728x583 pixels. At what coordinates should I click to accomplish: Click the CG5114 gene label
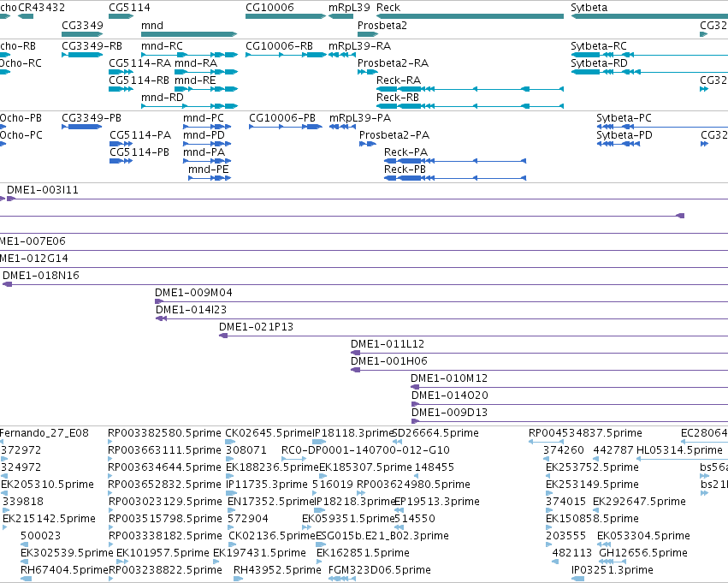[129, 8]
